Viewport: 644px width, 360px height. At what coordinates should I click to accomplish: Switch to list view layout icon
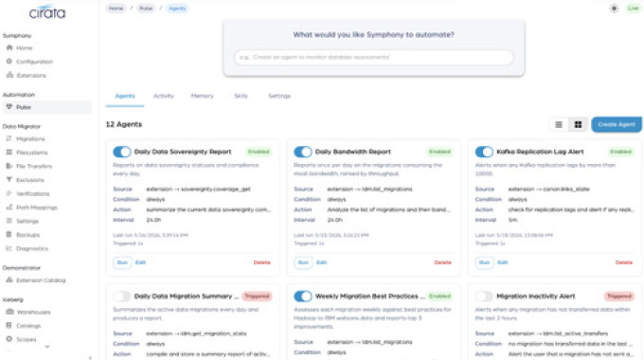pyautogui.click(x=559, y=124)
